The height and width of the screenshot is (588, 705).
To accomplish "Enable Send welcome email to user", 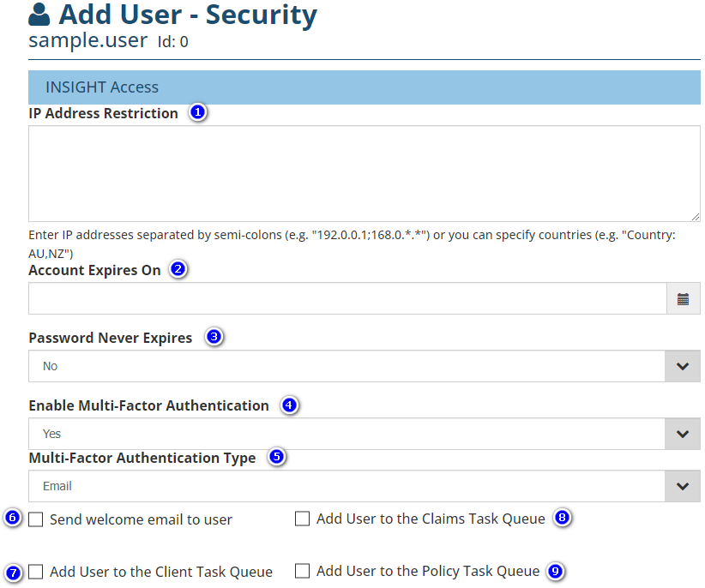I will 36,519.
